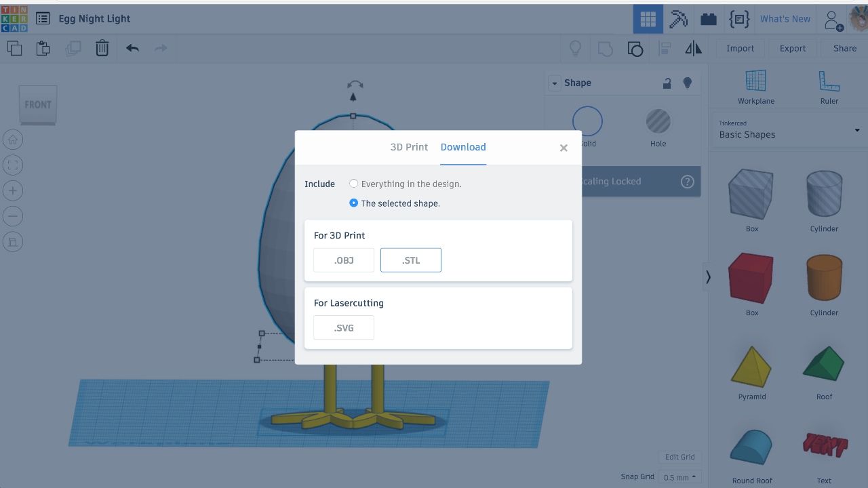The height and width of the screenshot is (488, 868).
Task: Hide the selected shape lightbulb
Action: [x=687, y=83]
